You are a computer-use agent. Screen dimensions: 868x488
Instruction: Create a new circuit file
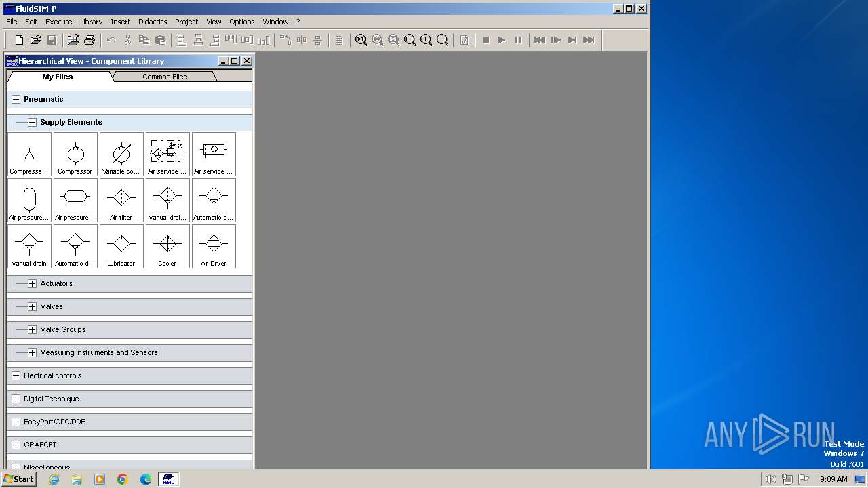click(20, 40)
